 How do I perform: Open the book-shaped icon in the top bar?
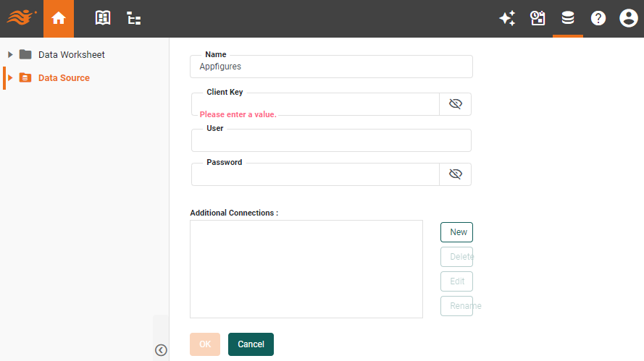tap(103, 19)
